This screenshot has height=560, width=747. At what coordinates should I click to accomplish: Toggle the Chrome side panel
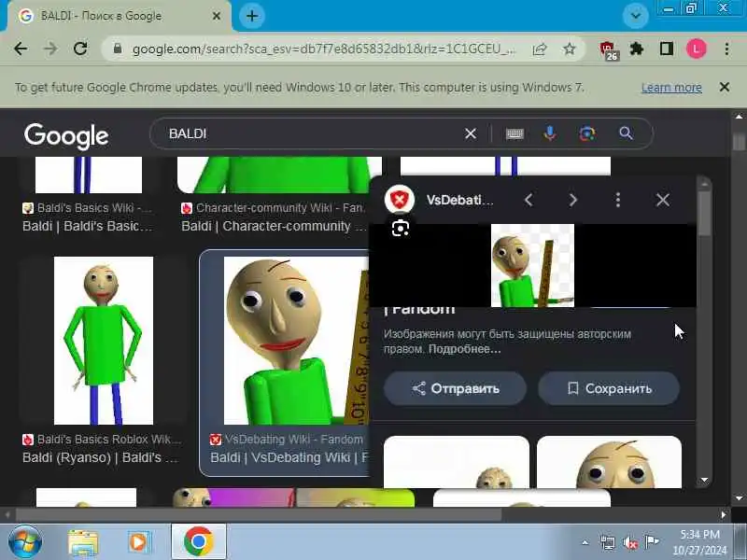click(667, 49)
